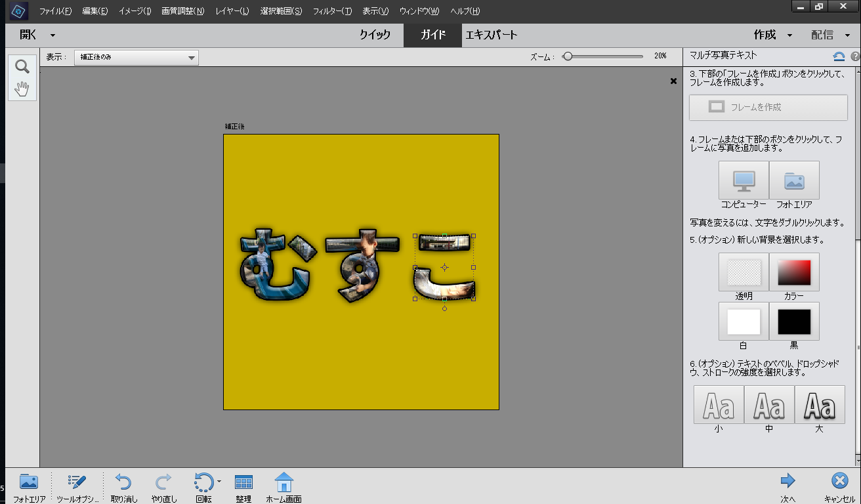This screenshot has width=861, height=504.
Task: Open the Photo Bin (フォトエリア) panel
Action: (29, 488)
